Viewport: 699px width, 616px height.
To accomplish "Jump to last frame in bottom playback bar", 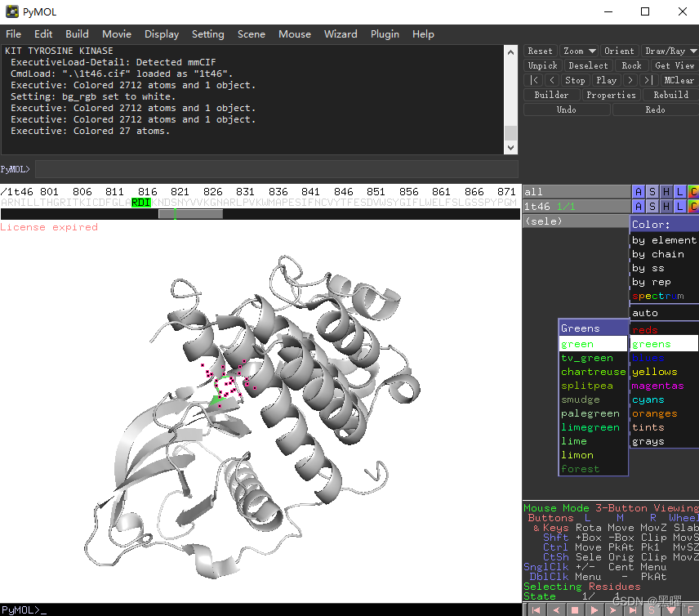I will click(x=633, y=609).
